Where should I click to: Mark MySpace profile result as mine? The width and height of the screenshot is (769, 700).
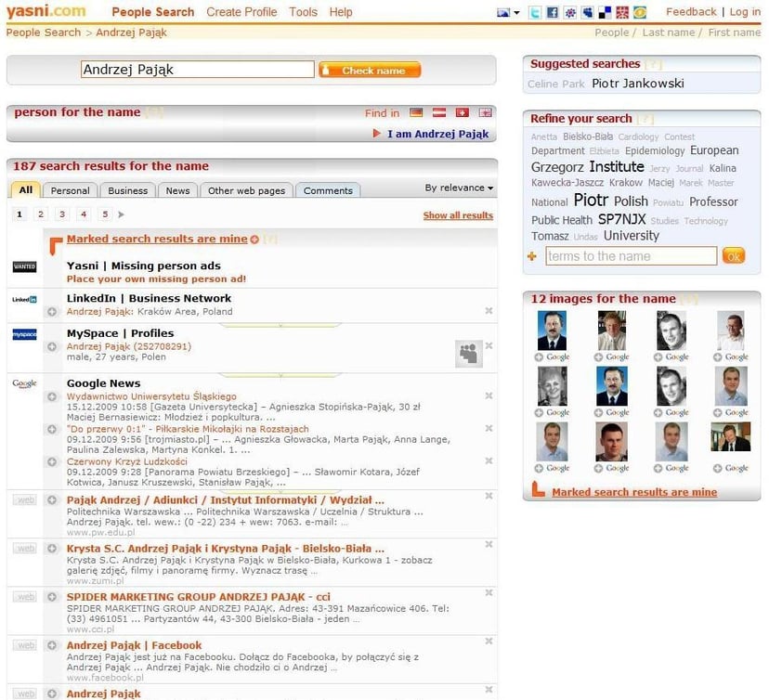point(52,346)
